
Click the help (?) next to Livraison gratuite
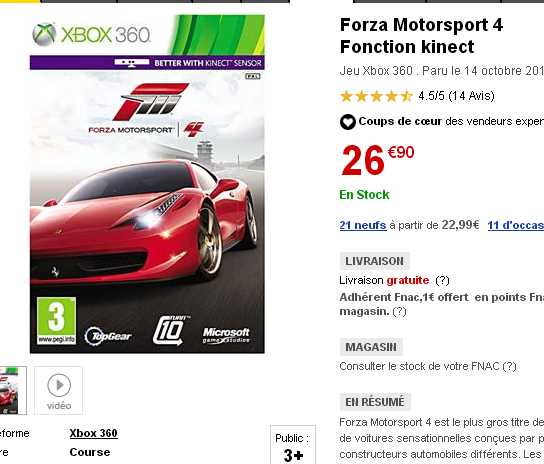click(442, 280)
